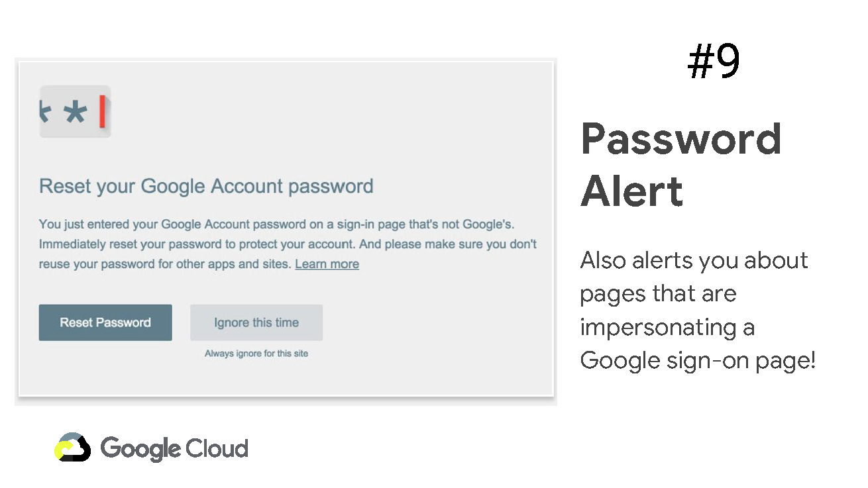This screenshot has width=868, height=488.
Task: Click the #9 slide number
Action: (x=714, y=62)
